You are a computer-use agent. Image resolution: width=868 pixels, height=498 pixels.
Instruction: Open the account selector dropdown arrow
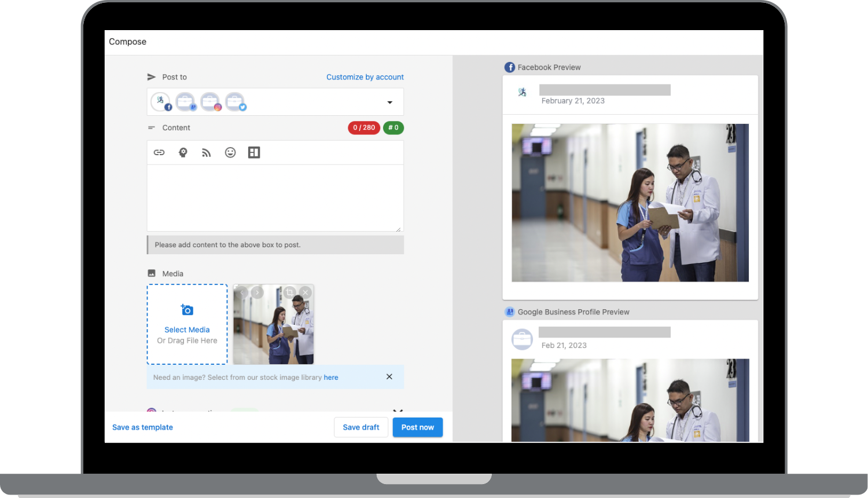[389, 102]
